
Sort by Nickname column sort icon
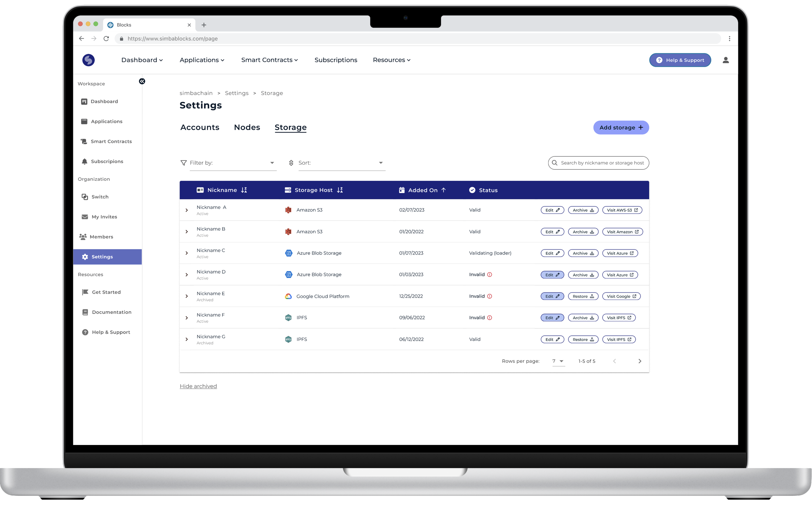(x=244, y=190)
